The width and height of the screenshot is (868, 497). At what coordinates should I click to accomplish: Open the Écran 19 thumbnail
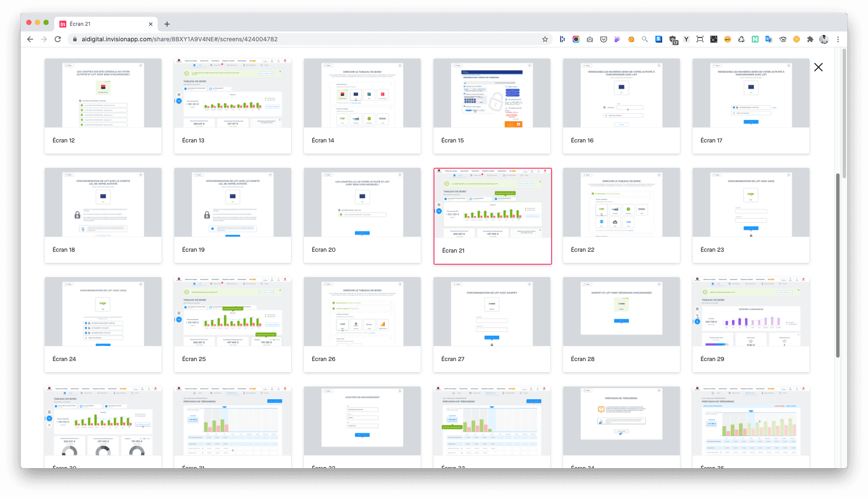pyautogui.click(x=232, y=215)
